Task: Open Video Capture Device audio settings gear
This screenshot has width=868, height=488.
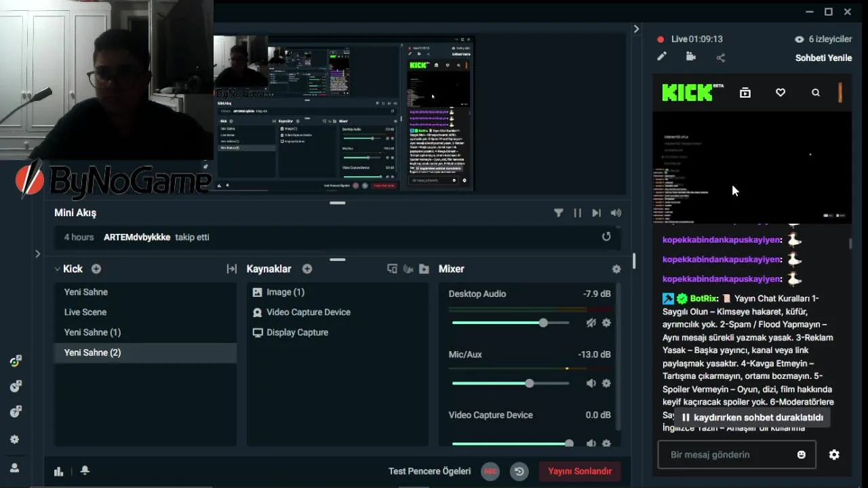Action: [x=606, y=443]
